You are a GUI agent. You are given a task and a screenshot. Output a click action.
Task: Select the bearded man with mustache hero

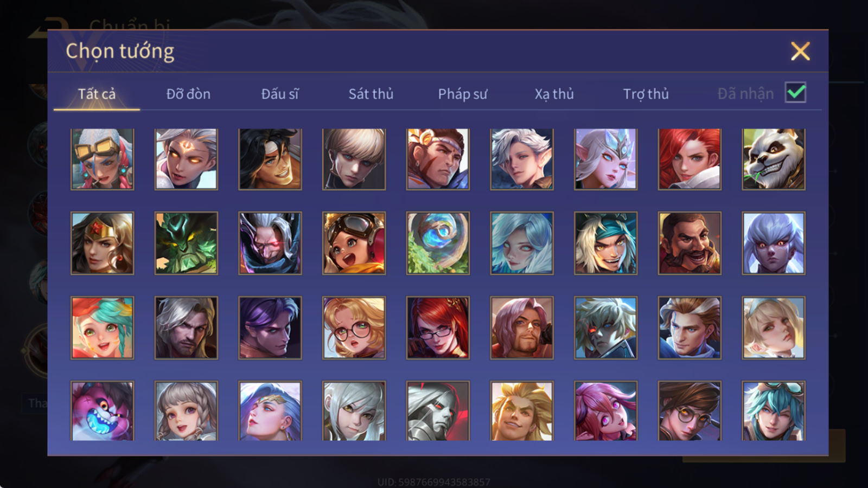click(690, 243)
